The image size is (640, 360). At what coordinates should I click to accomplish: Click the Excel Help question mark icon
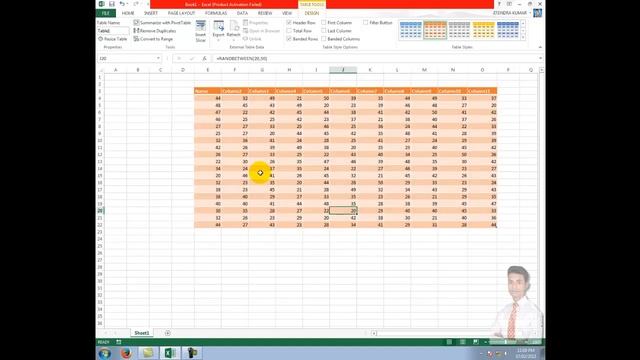pyautogui.click(x=499, y=4)
